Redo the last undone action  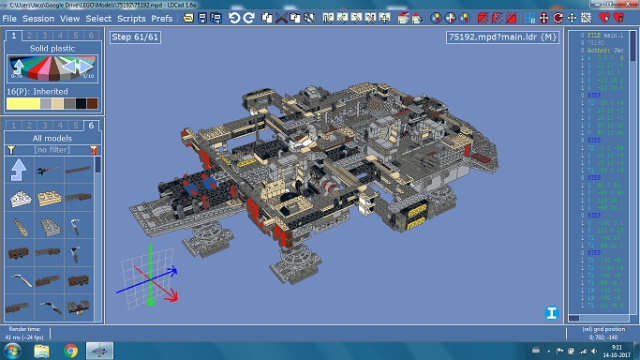[249, 18]
